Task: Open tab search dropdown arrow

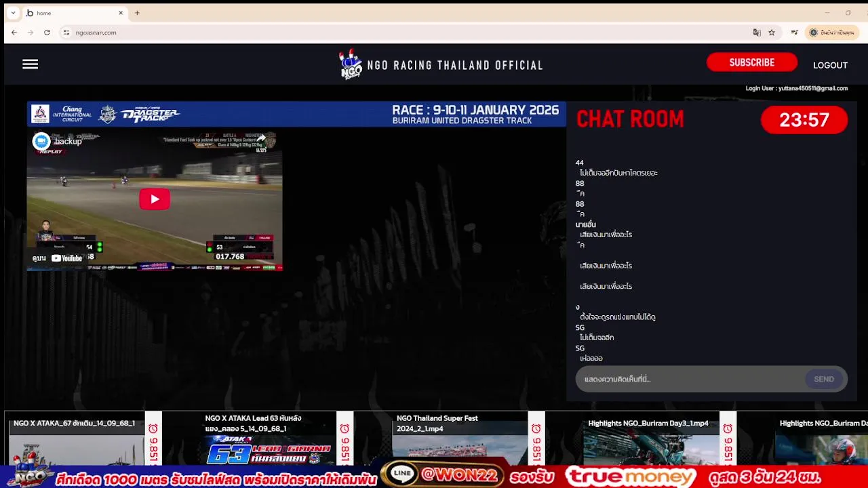Action: click(x=13, y=13)
